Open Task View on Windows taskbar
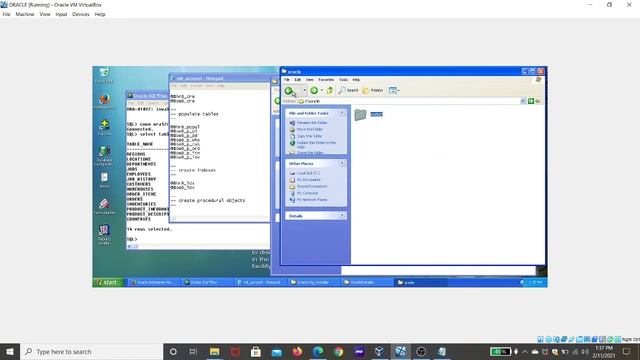640x360 pixels. [x=193, y=351]
